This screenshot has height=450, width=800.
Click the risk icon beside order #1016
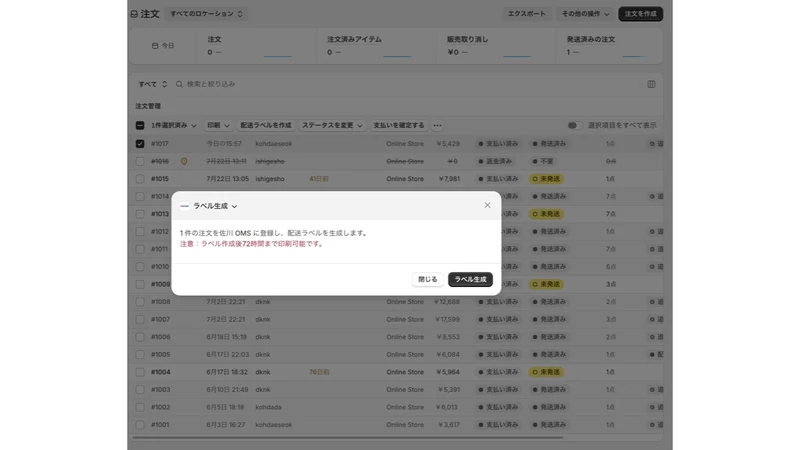pyautogui.click(x=184, y=162)
